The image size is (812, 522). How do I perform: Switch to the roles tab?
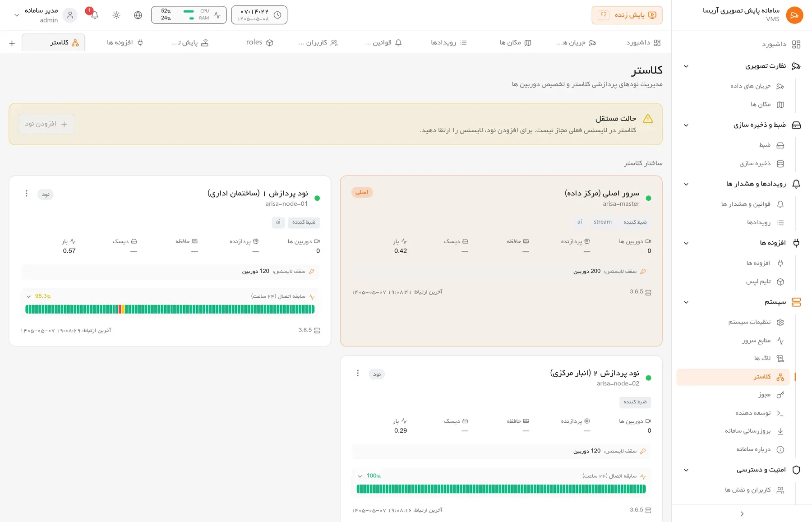coord(259,42)
